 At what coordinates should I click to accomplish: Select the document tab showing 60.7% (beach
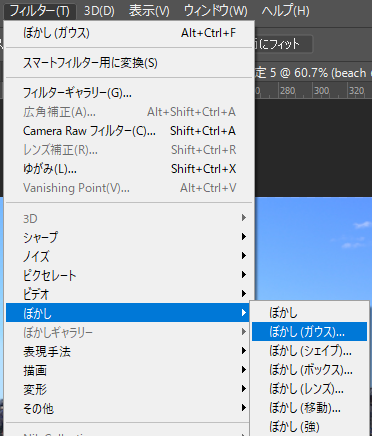(x=313, y=73)
